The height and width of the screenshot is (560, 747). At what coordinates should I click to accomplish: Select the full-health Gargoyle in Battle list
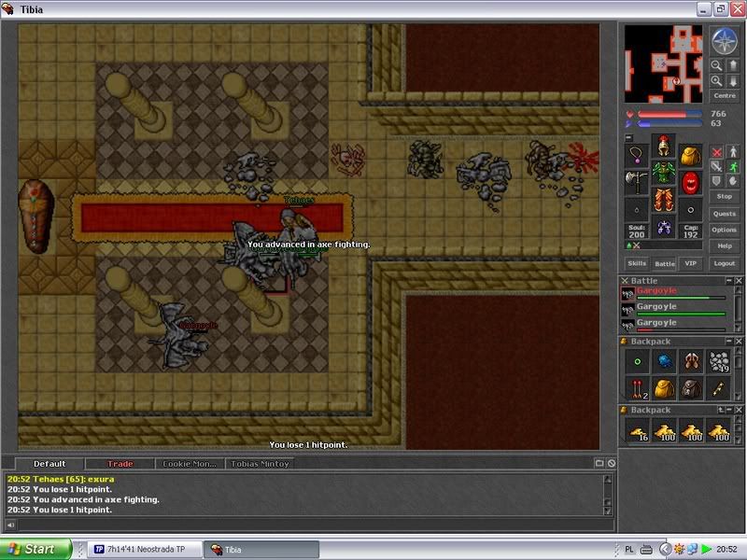tap(675, 310)
